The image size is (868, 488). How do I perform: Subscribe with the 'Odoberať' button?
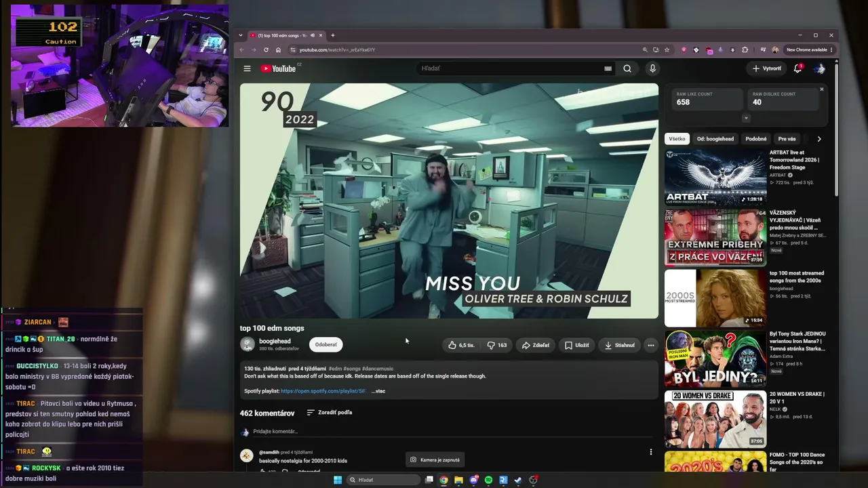click(x=326, y=344)
